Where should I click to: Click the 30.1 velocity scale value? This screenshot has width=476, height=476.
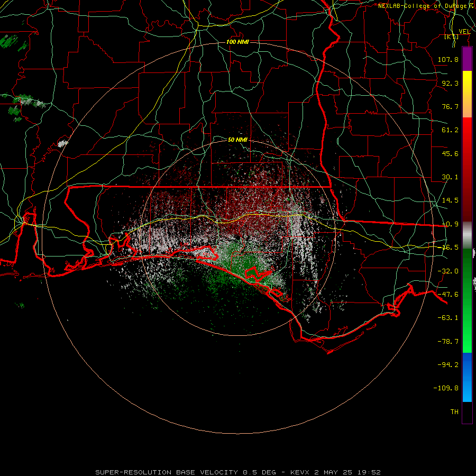coord(450,177)
